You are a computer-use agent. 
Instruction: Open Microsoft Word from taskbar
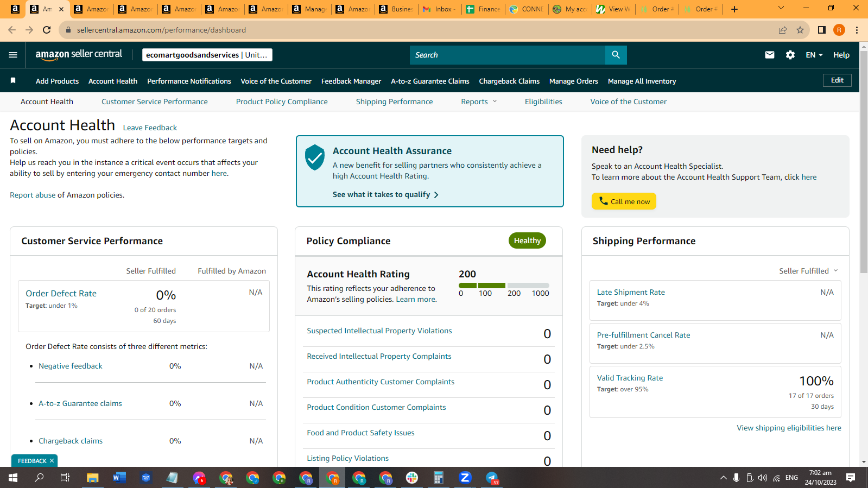(x=119, y=478)
